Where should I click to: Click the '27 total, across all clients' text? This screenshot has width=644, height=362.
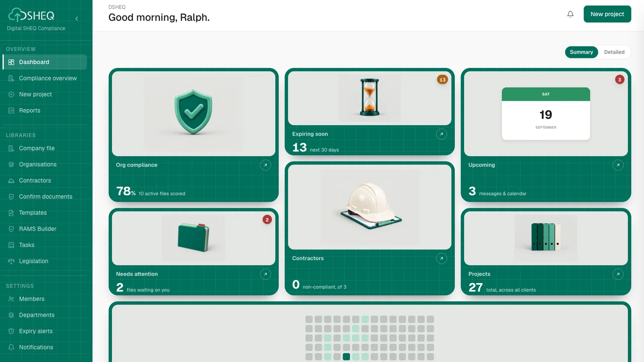[x=502, y=288]
